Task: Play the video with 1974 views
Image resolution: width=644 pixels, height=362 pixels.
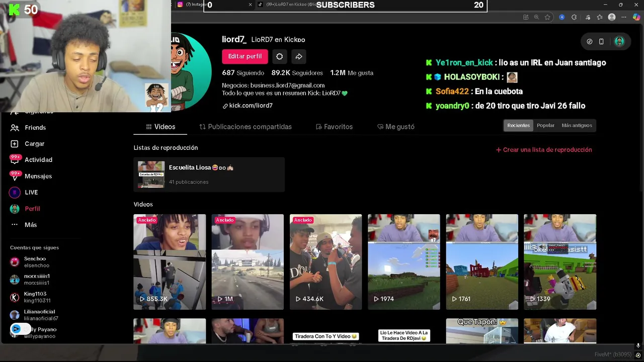Action: click(404, 262)
